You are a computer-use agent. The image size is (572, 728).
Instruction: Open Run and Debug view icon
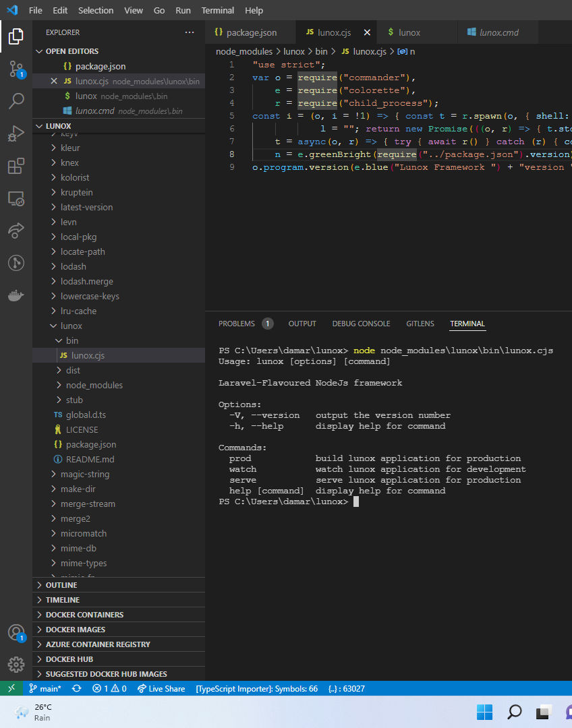coord(16,133)
